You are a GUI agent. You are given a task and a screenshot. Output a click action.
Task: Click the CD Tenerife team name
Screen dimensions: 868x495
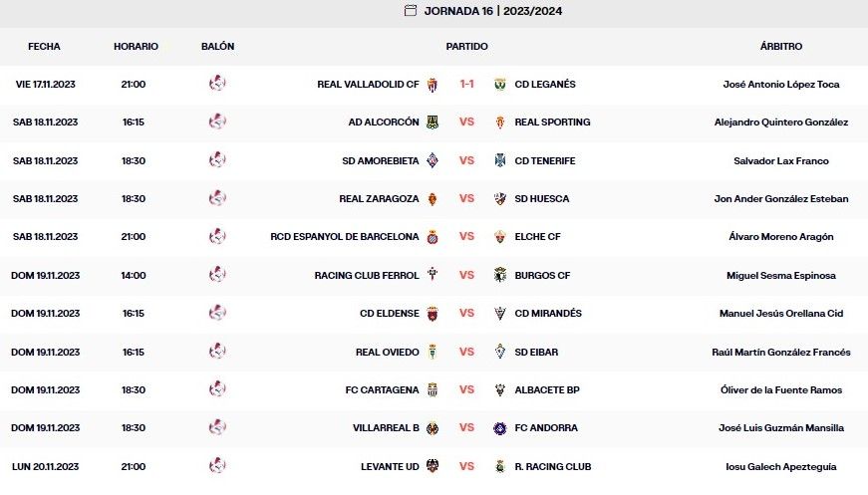[x=544, y=161]
